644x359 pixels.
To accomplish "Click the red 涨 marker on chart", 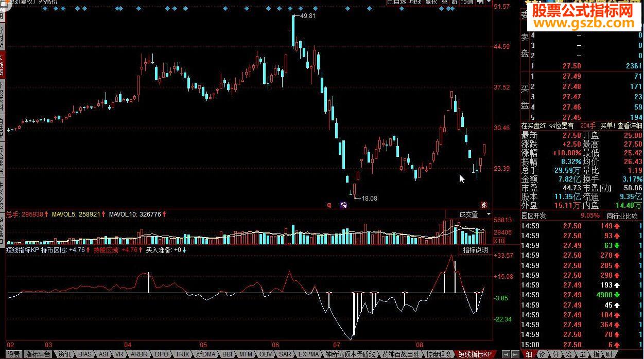I will click(x=484, y=205).
